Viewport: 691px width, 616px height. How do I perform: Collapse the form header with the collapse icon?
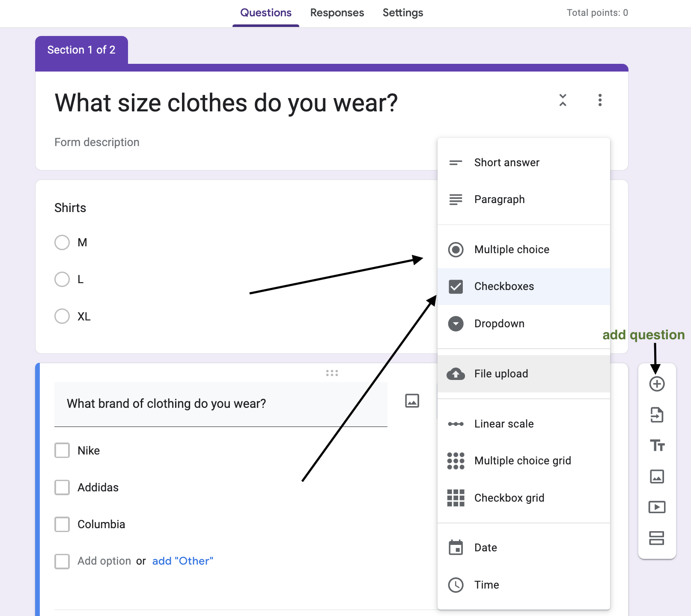coord(563,100)
